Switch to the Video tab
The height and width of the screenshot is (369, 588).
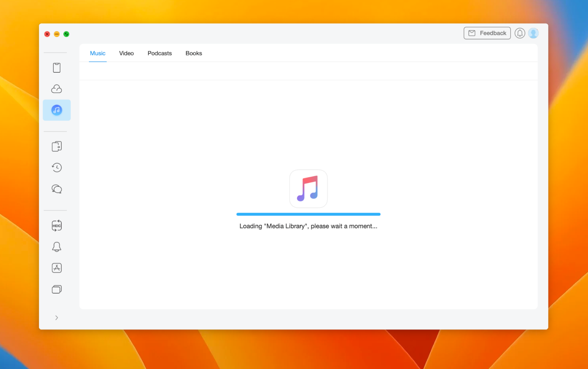(x=126, y=53)
